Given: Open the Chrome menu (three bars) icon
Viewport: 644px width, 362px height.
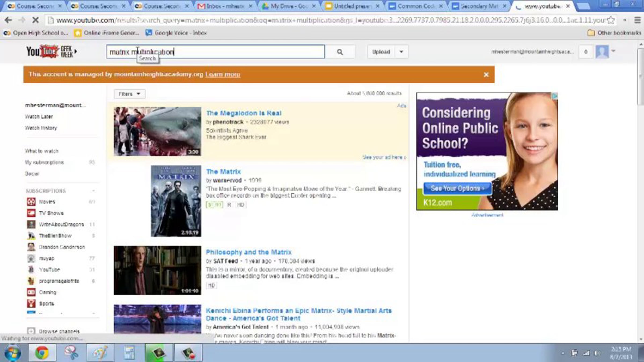Looking at the screenshot, I should [x=638, y=20].
